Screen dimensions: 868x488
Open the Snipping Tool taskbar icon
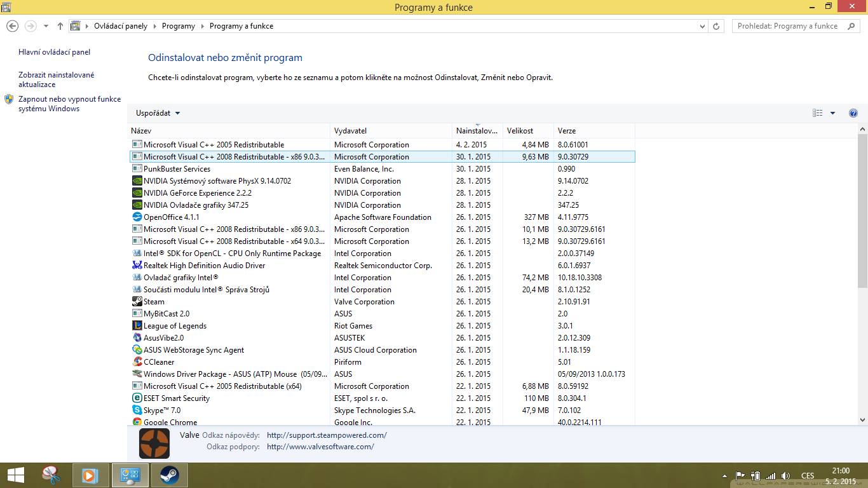(51, 475)
